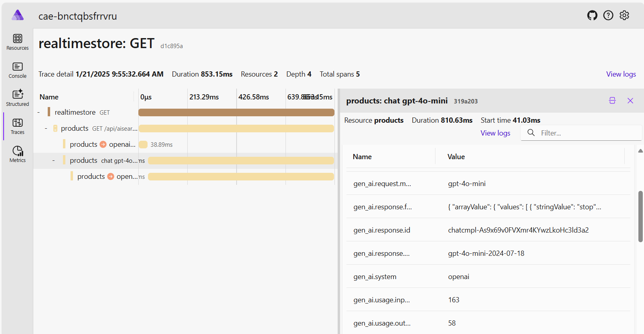Click the chatcmpl-As9x69v0FVXmr4KYwzLkoHc3ld3a2 value
Image resolution: width=644 pixels, height=334 pixels.
pyautogui.click(x=518, y=230)
